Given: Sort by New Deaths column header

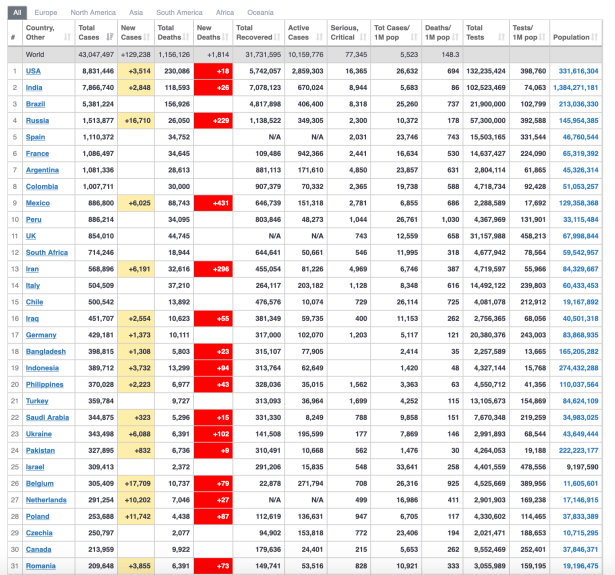Looking at the screenshot, I should click(x=212, y=33).
